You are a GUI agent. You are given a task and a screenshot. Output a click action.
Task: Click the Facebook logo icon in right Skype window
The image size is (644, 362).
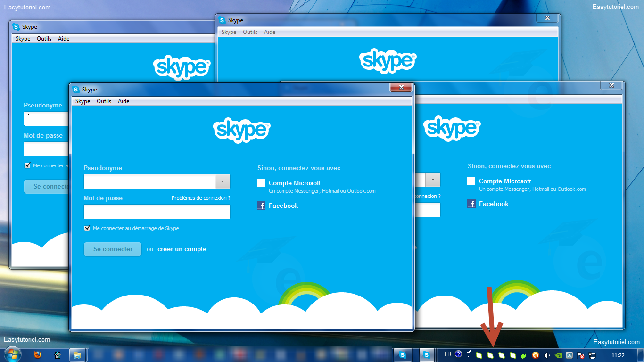(471, 204)
